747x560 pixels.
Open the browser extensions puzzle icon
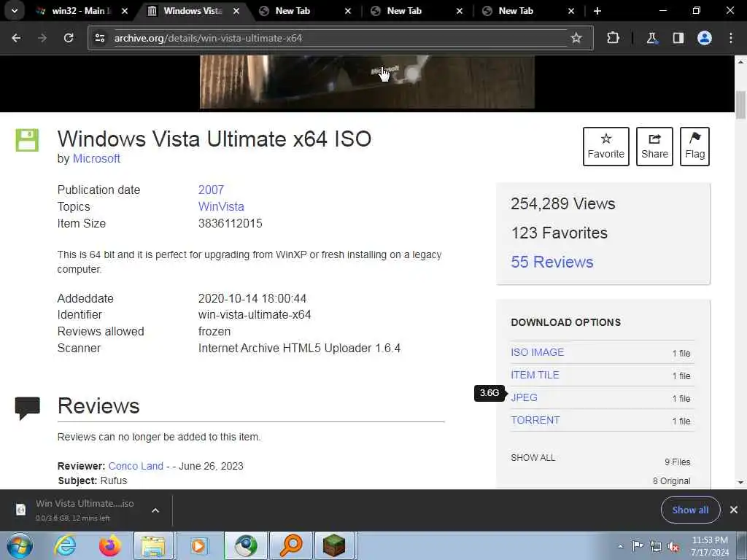point(613,38)
